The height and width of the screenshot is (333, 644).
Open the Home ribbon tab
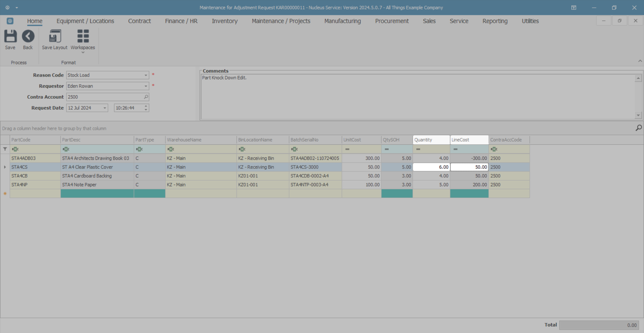click(x=35, y=21)
